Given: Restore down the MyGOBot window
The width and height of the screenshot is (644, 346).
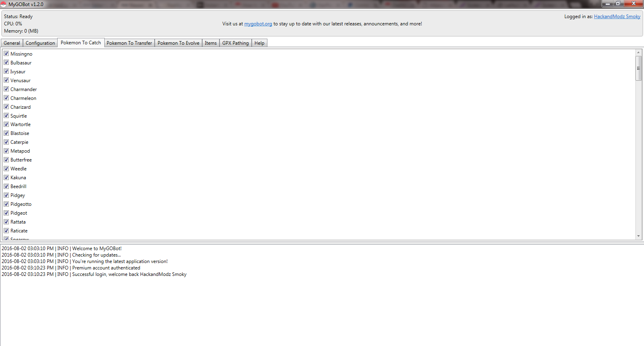Looking at the screenshot, I should coord(618,4).
